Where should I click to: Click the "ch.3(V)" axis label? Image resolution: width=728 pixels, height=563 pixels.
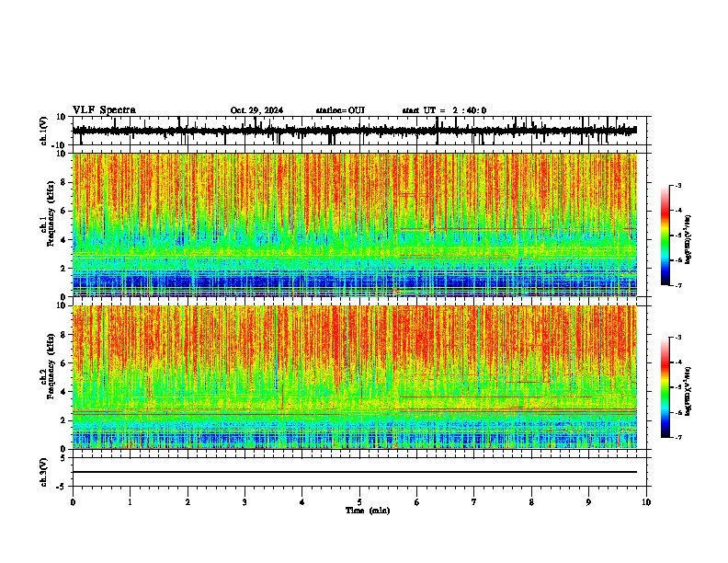(x=44, y=473)
